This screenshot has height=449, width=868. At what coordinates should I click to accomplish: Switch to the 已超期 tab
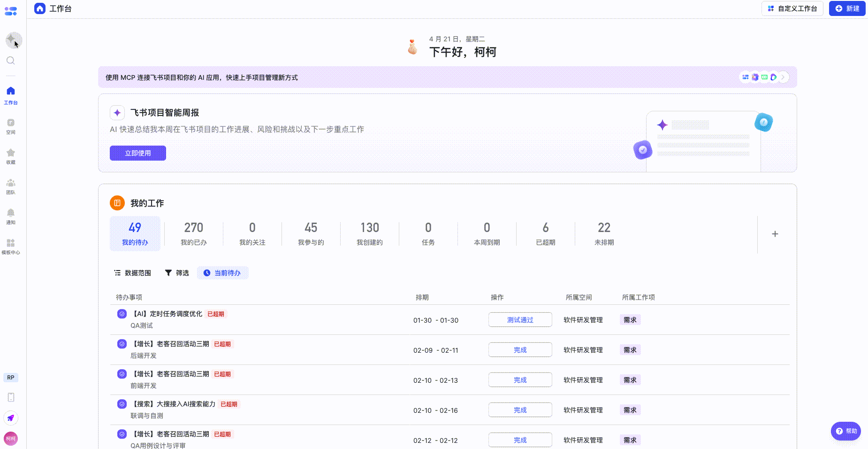(546, 233)
